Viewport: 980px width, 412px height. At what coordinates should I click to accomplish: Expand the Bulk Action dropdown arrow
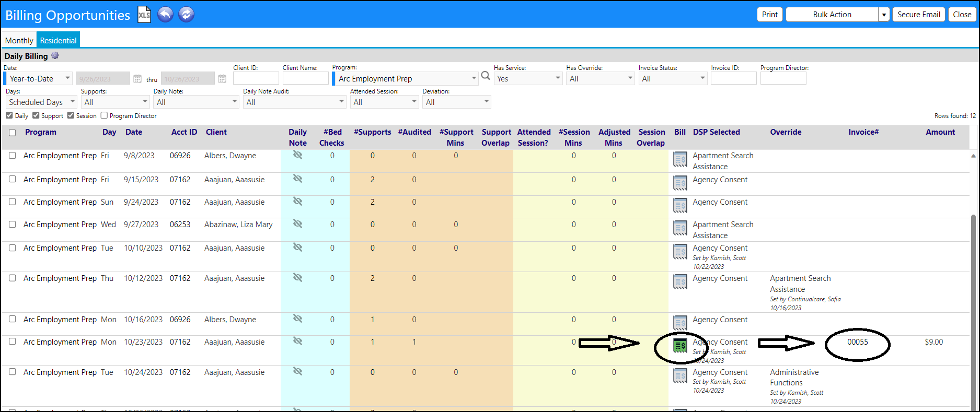tap(884, 15)
